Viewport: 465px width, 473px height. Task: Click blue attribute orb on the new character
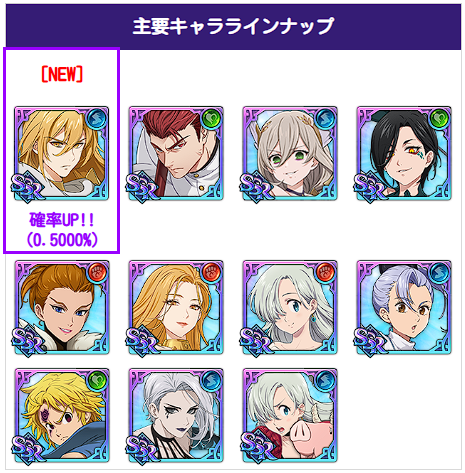coord(96,119)
